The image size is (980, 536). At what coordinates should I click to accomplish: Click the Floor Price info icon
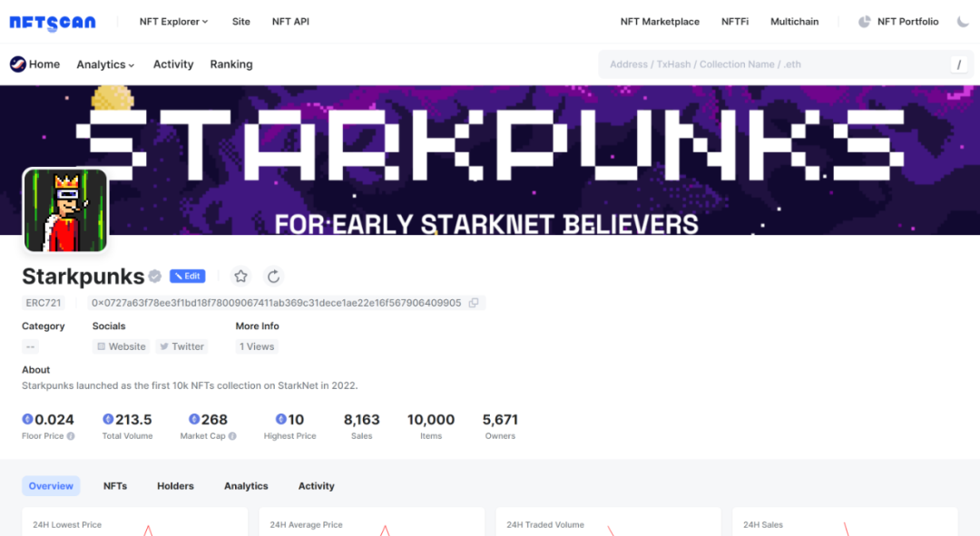[x=71, y=436]
